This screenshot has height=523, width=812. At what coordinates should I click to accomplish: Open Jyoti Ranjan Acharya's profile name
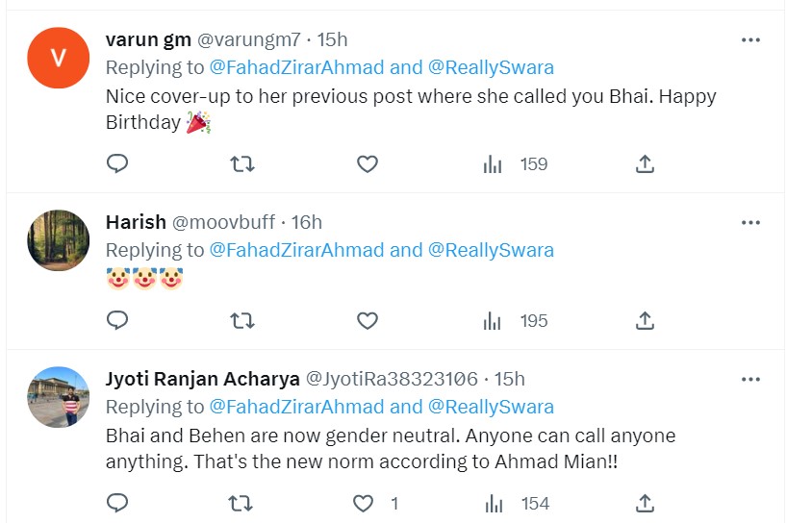point(202,378)
